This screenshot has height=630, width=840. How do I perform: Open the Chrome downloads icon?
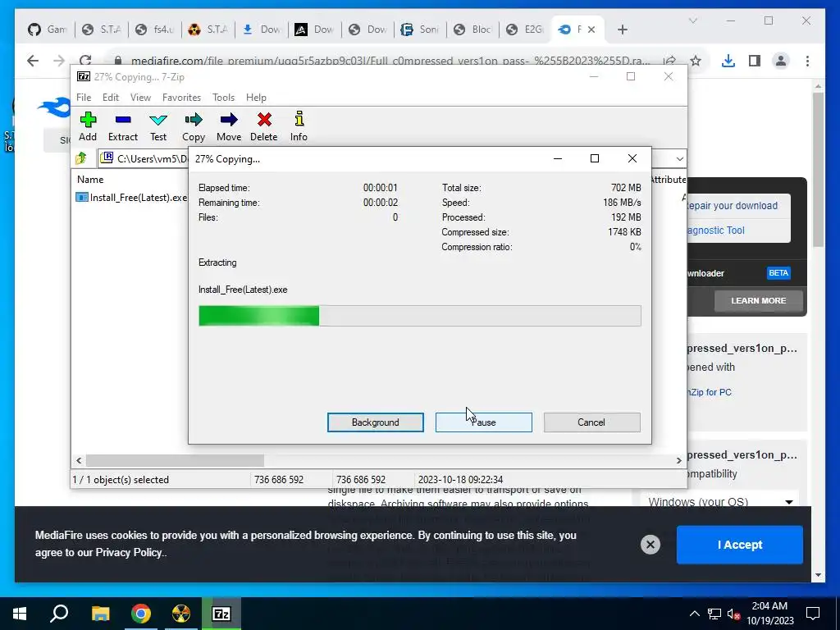[x=728, y=61]
